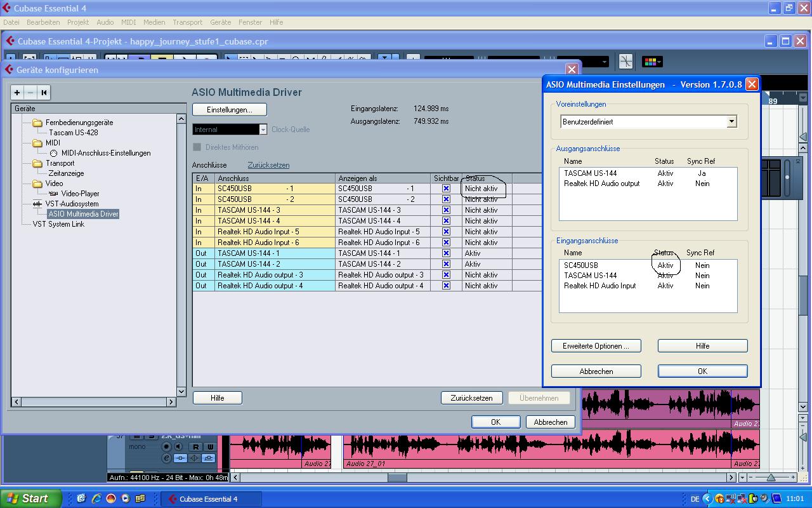The image size is (812, 508).
Task: Click the right arrow of device tree horizontal scrollbar
Action: 171,402
